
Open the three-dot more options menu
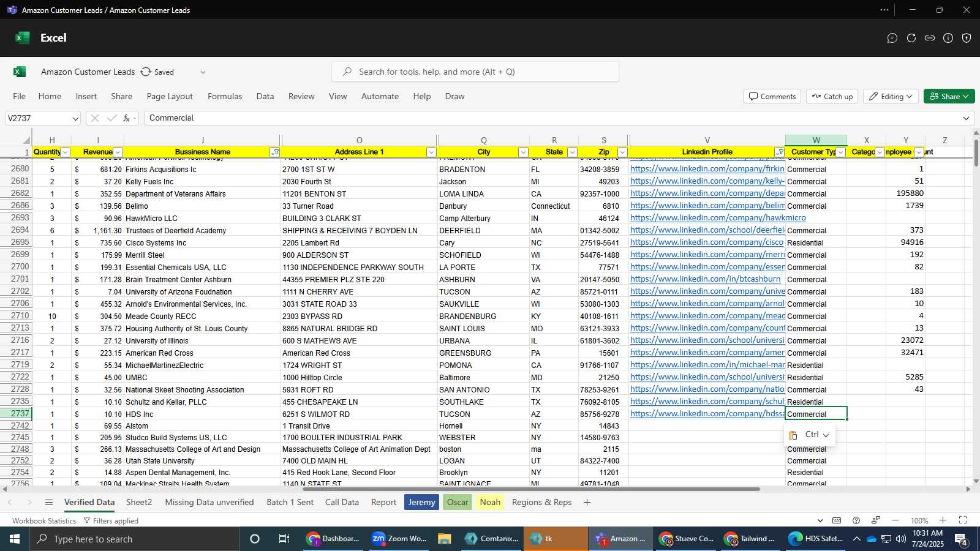coord(884,10)
